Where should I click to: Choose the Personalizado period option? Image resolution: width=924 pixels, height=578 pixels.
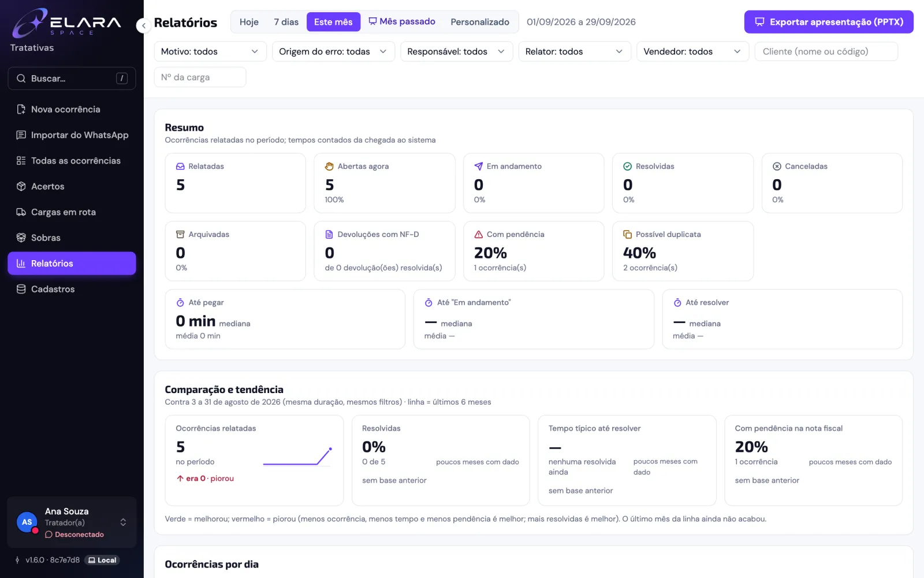pyautogui.click(x=480, y=22)
